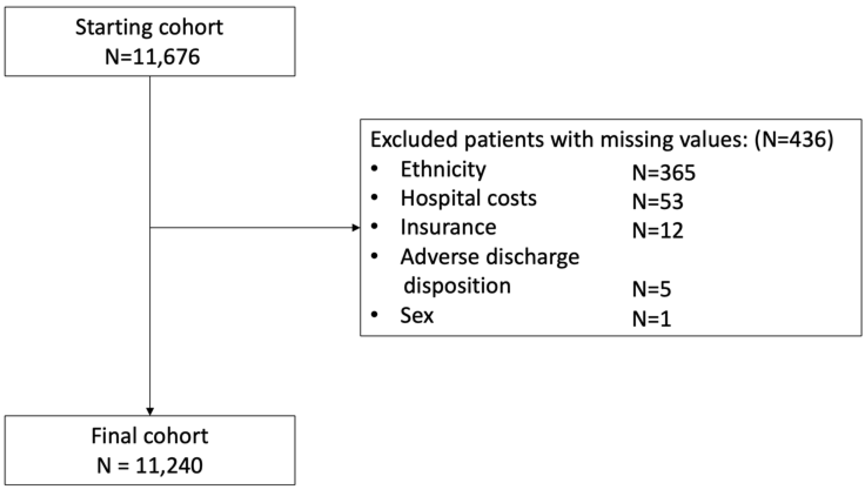Select the N=5 disposition count
The image size is (868, 493).
coord(651,290)
